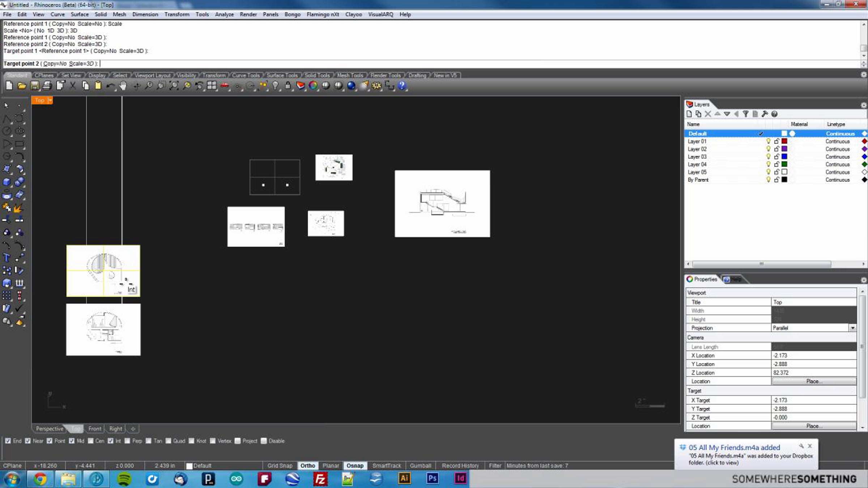Click the Save file toolbar icon

(x=34, y=86)
